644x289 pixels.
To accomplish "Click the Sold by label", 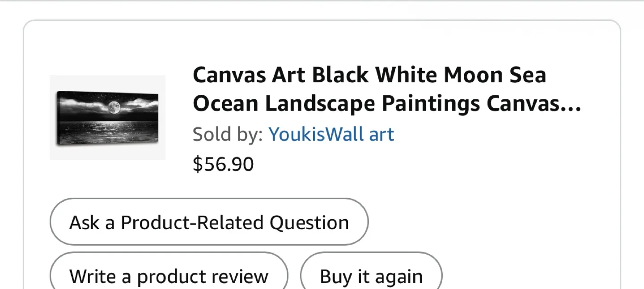I will tap(227, 134).
